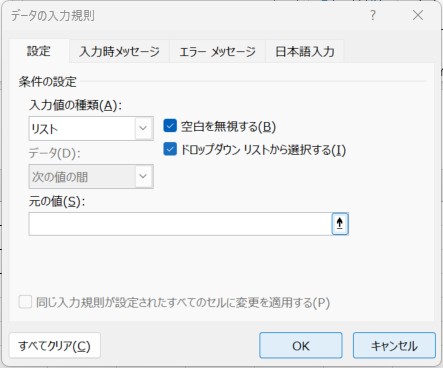Select the 設定 tab
443x368 pixels.
coord(39,51)
